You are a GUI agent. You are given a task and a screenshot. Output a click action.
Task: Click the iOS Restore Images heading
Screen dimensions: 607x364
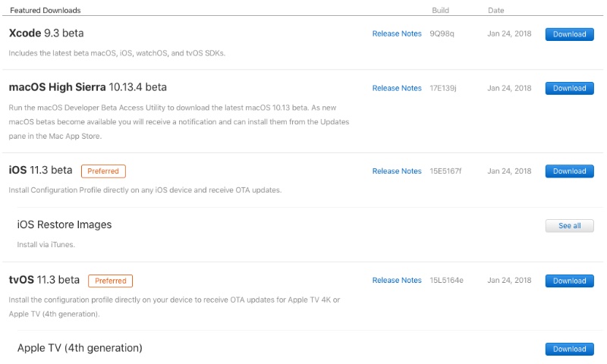click(64, 224)
